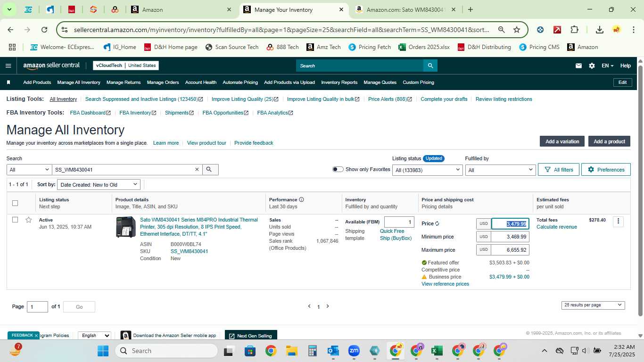Open the EN language dropdown
The width and height of the screenshot is (644, 362).
[607, 66]
